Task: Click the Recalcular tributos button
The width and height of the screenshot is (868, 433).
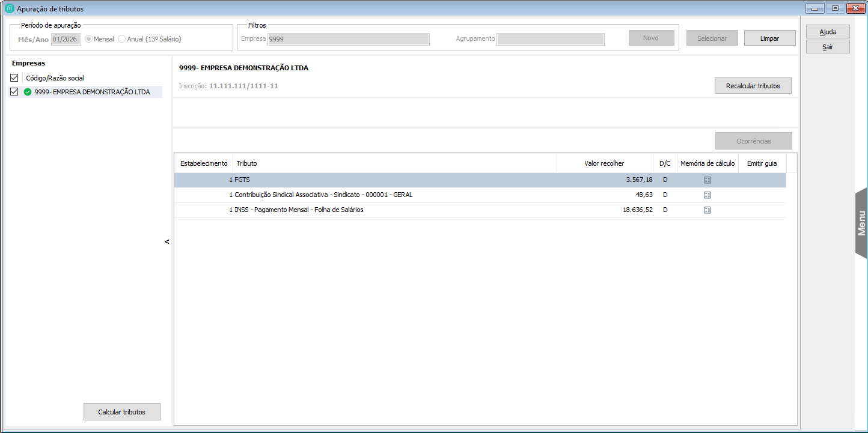Action: 753,86
